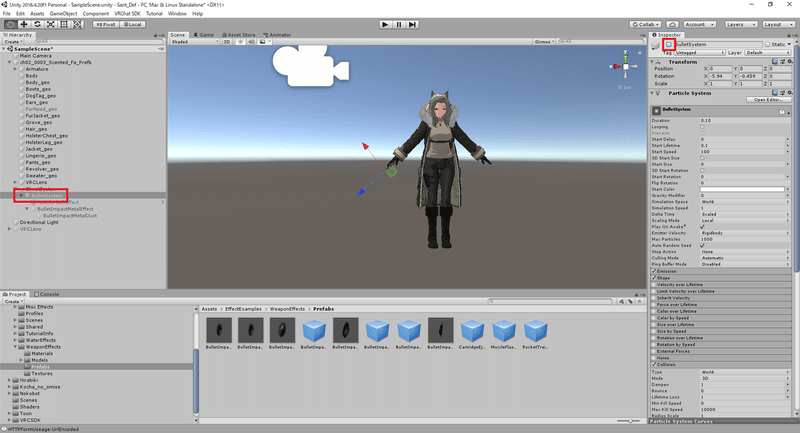The height and width of the screenshot is (433, 800).
Task: Collapse the WeaponEffects folder
Action: click(15, 347)
